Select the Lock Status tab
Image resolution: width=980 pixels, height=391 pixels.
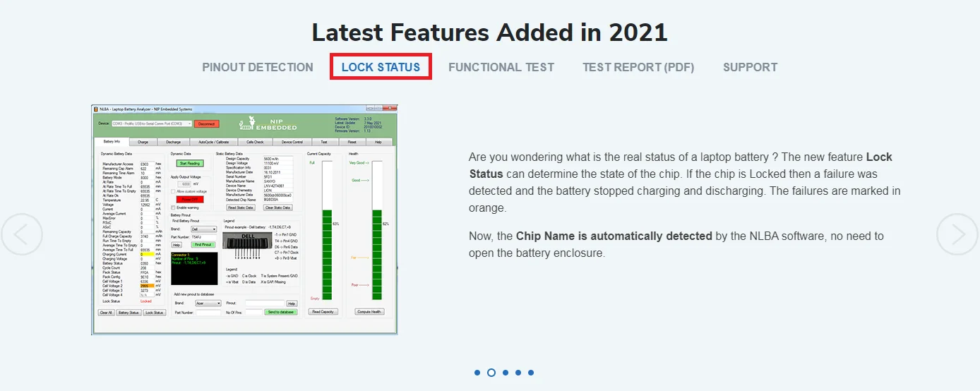pos(381,67)
